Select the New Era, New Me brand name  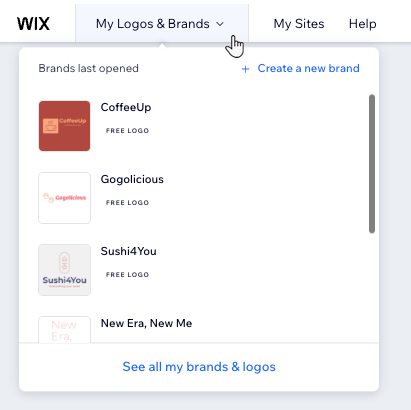point(146,323)
